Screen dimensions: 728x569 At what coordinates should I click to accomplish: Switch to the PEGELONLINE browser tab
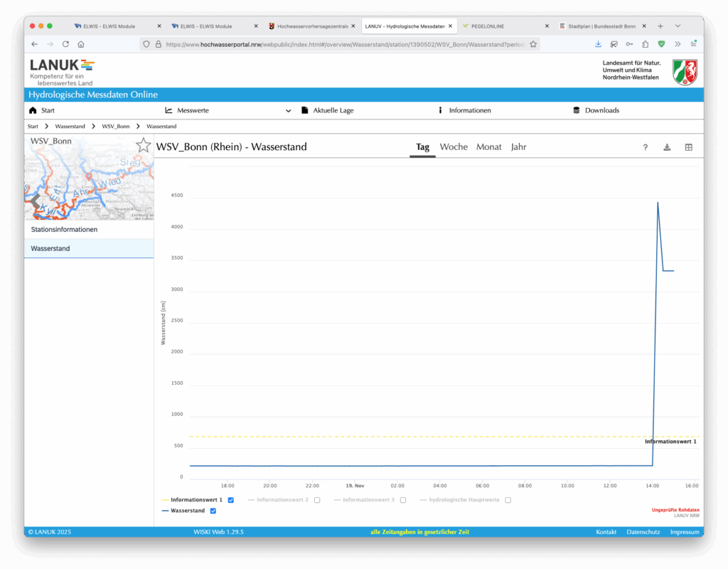pyautogui.click(x=502, y=26)
